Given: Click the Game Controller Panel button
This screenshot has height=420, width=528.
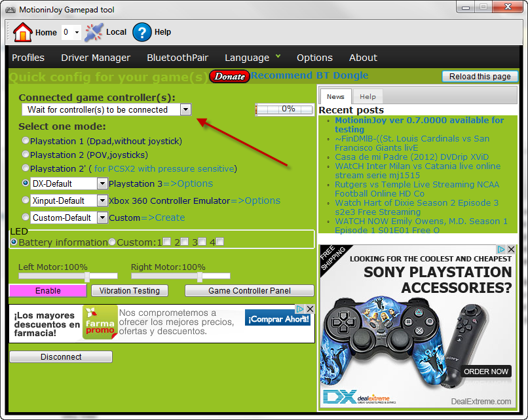Looking at the screenshot, I should point(250,291).
